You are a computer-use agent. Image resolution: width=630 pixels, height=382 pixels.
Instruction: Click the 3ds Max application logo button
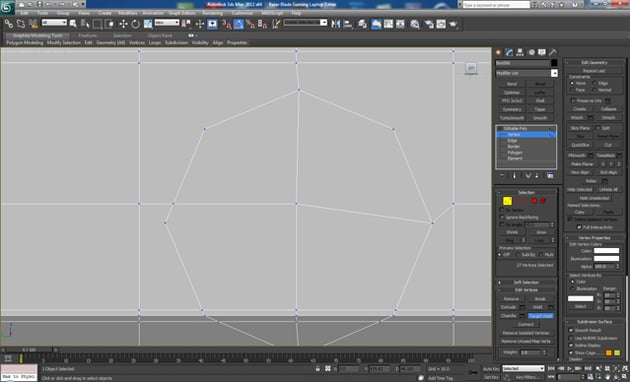[x=7, y=7]
